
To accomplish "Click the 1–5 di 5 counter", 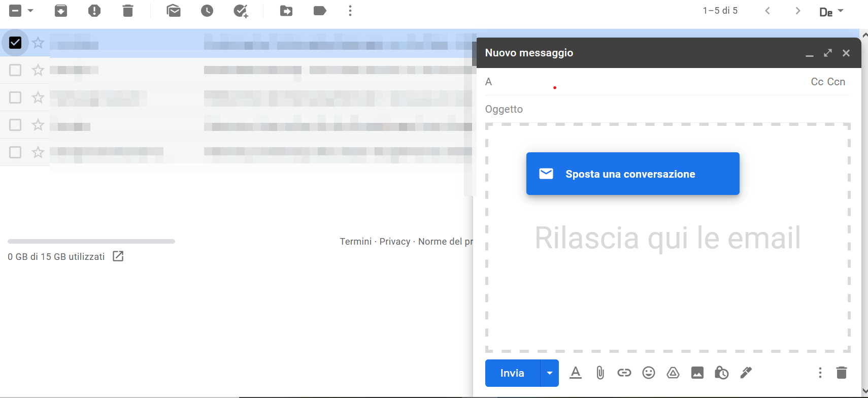I will coord(720,11).
